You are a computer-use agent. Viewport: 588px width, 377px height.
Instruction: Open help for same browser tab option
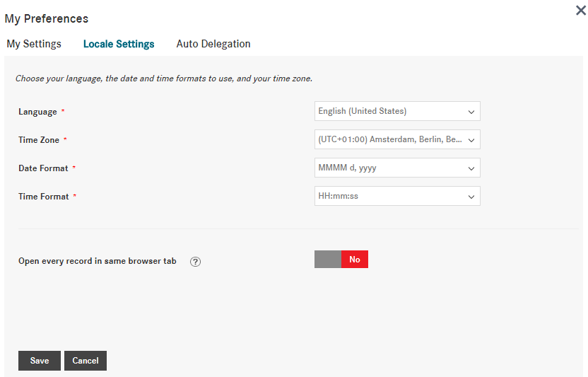196,261
